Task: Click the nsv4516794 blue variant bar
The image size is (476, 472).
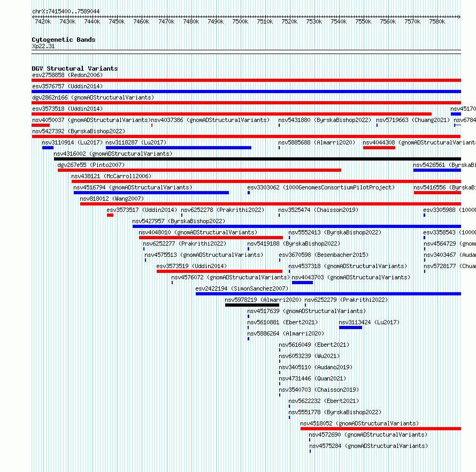Action: [151, 193]
